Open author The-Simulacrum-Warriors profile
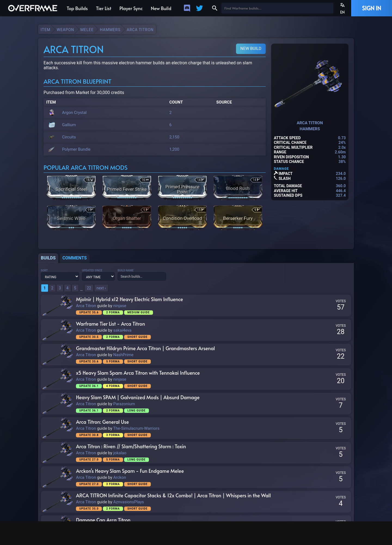Viewport: 392px width, 545px height. click(136, 428)
